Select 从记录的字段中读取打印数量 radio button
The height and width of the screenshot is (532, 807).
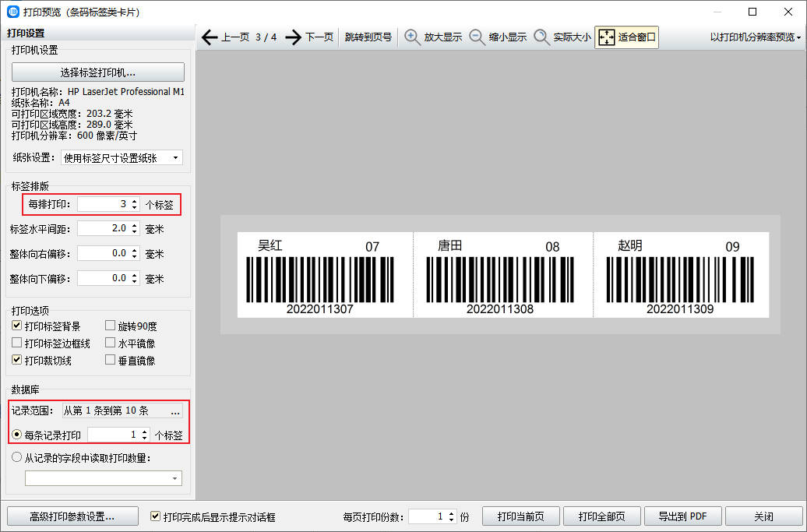click(17, 457)
